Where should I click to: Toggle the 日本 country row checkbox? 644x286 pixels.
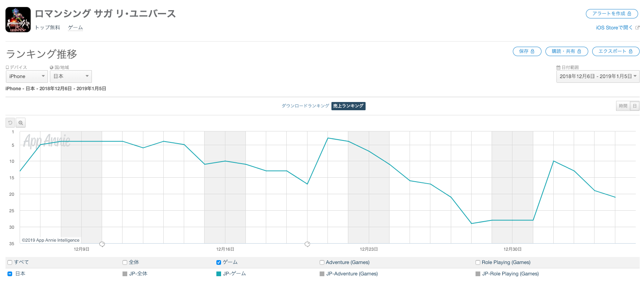[10, 274]
